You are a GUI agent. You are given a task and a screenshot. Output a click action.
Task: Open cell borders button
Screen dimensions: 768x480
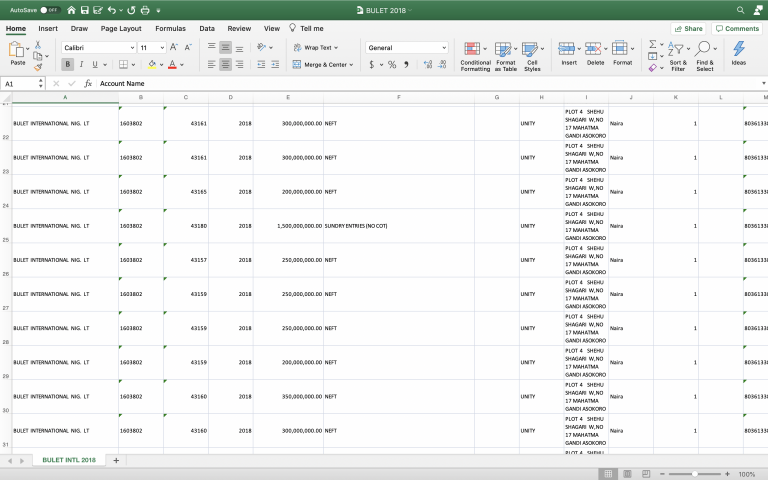coord(123,64)
